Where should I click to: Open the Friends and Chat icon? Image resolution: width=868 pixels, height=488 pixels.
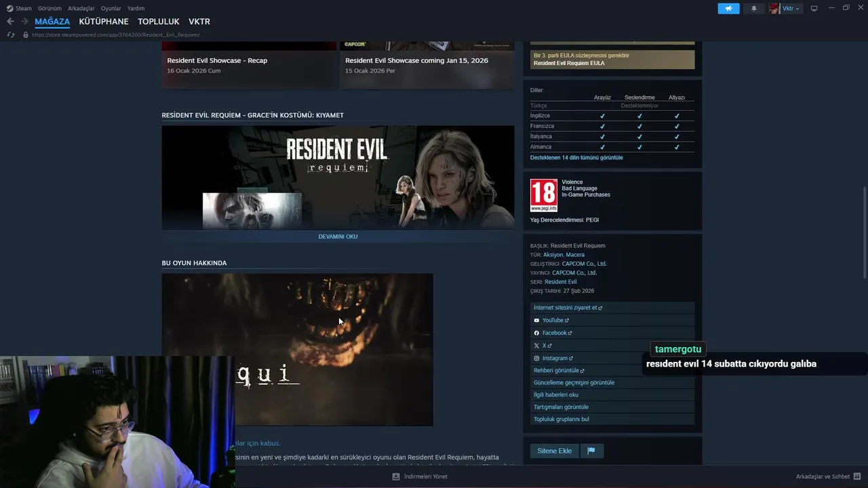click(x=857, y=476)
